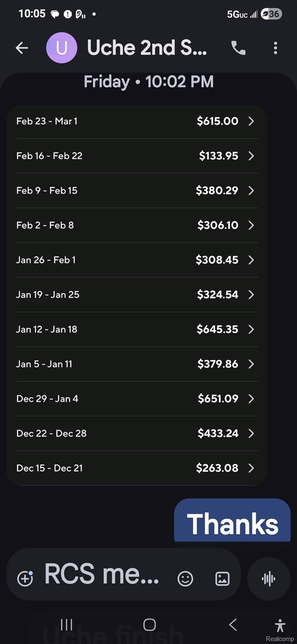Open recent apps in navigation bar
Screen dimensions: 297x644
67,625
